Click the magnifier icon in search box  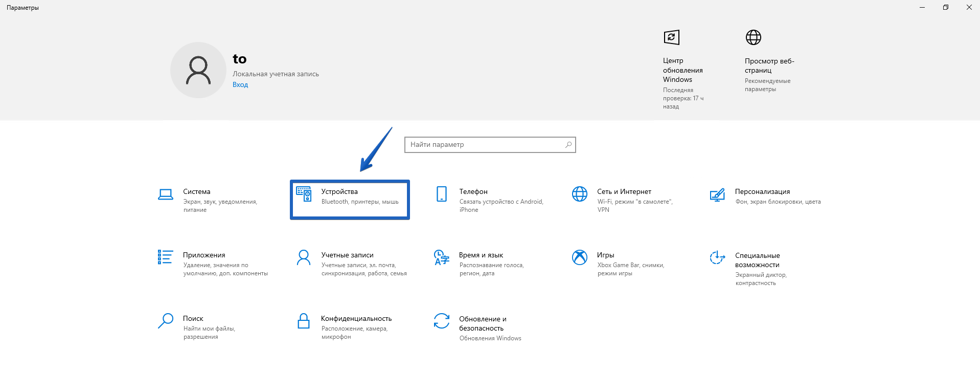pos(568,145)
